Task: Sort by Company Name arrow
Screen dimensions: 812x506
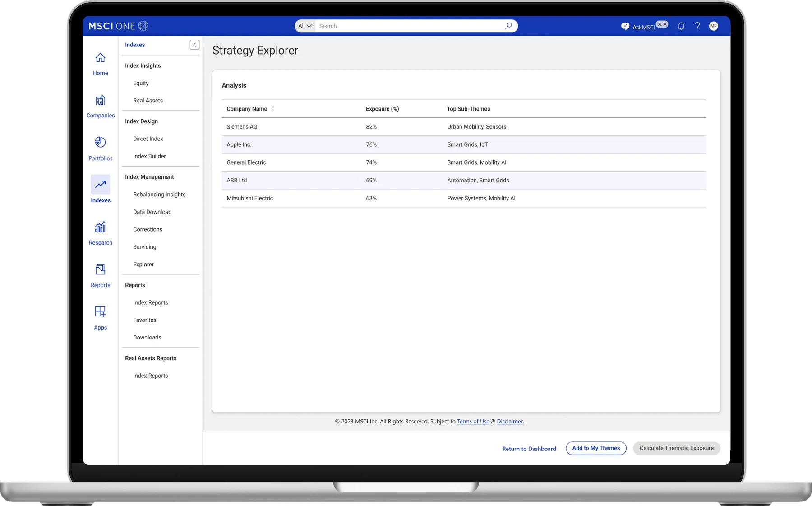Action: click(x=273, y=109)
